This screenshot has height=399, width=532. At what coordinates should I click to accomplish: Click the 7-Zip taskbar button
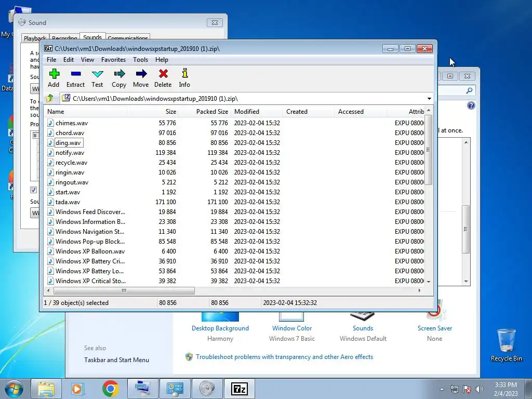240,389
